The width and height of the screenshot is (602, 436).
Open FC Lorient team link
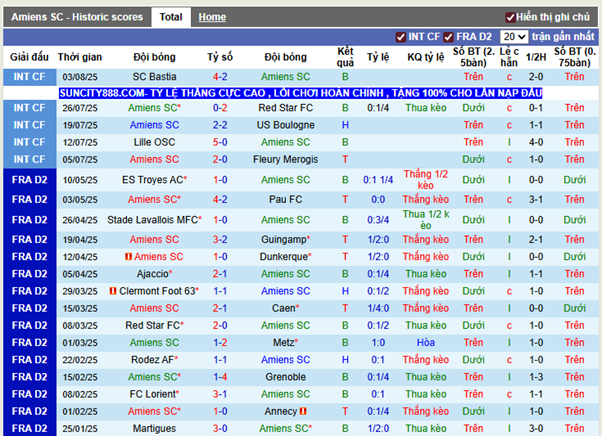coord(152,394)
